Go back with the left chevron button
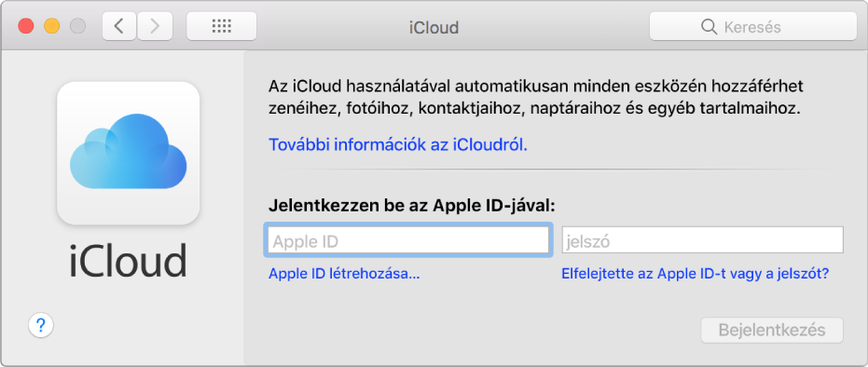 point(119,26)
